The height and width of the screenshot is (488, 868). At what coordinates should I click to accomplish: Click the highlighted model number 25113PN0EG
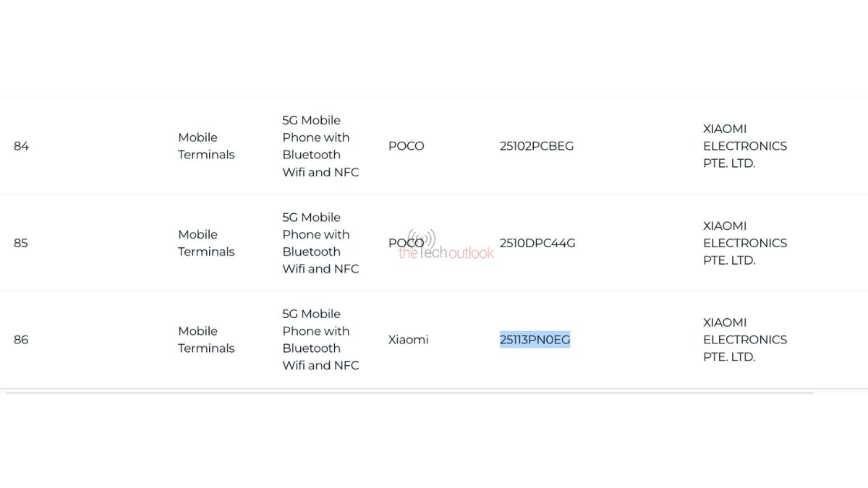[535, 340]
